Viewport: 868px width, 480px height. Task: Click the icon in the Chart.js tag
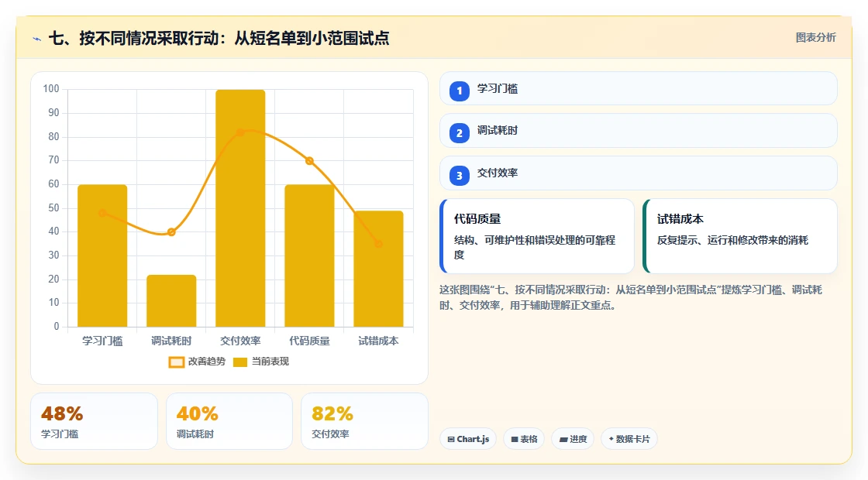pyautogui.click(x=451, y=439)
